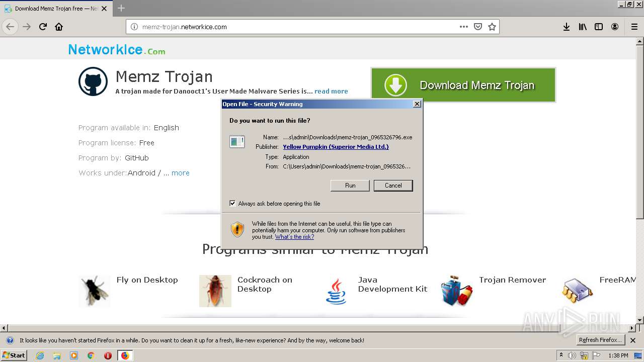644x362 pixels.
Task: Open page actions three-dot menu
Action: (x=464, y=27)
